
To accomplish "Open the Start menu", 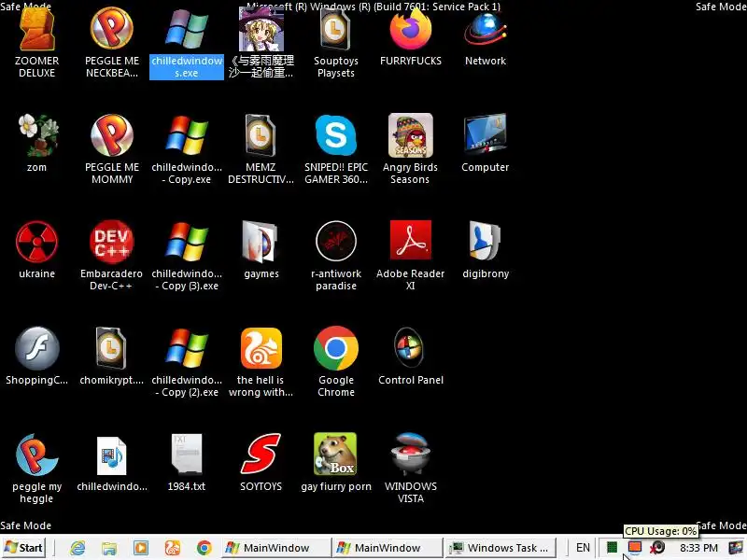I will coord(24,548).
